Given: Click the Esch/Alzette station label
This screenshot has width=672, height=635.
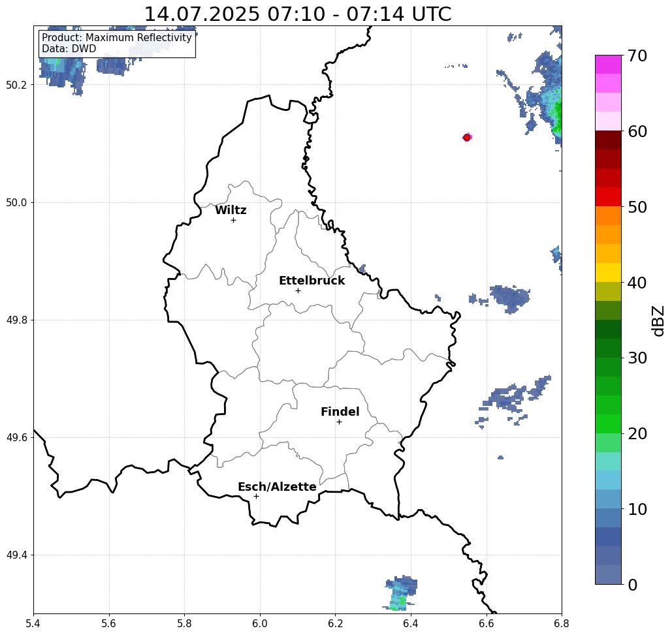Looking at the screenshot, I should 277,487.
